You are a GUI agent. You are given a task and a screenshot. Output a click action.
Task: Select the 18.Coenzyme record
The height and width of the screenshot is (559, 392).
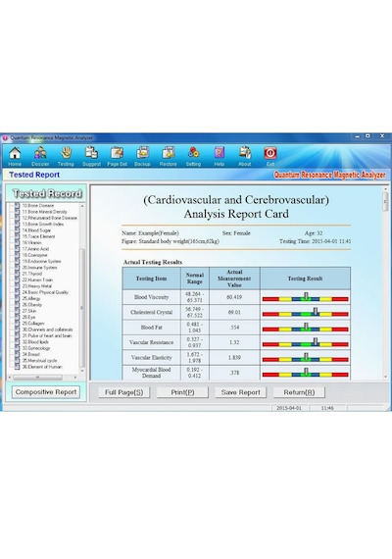(34, 255)
